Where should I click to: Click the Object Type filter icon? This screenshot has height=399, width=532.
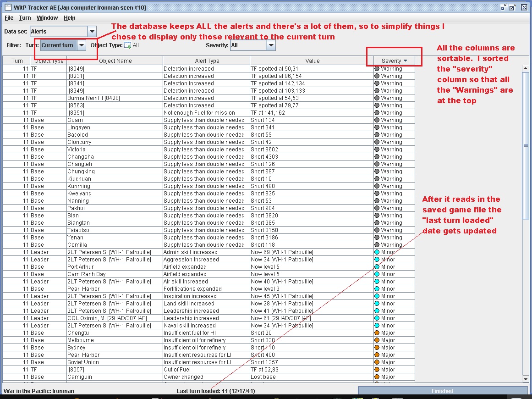pos(127,45)
